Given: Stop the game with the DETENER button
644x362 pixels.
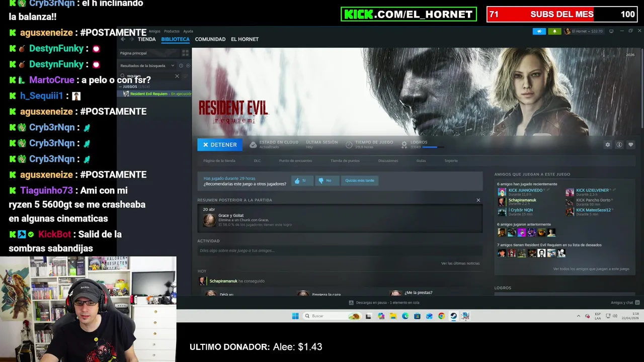Looking at the screenshot, I should [220, 145].
